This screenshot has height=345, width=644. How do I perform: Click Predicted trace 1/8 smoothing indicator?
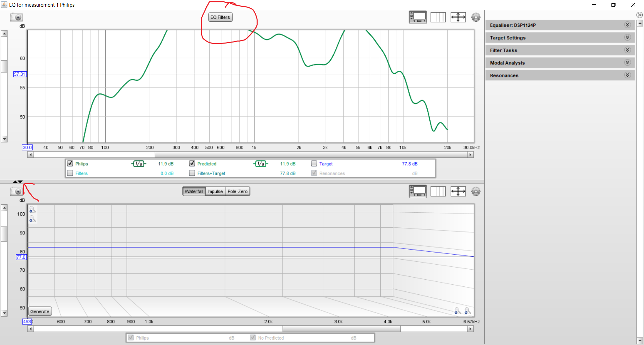(x=261, y=164)
